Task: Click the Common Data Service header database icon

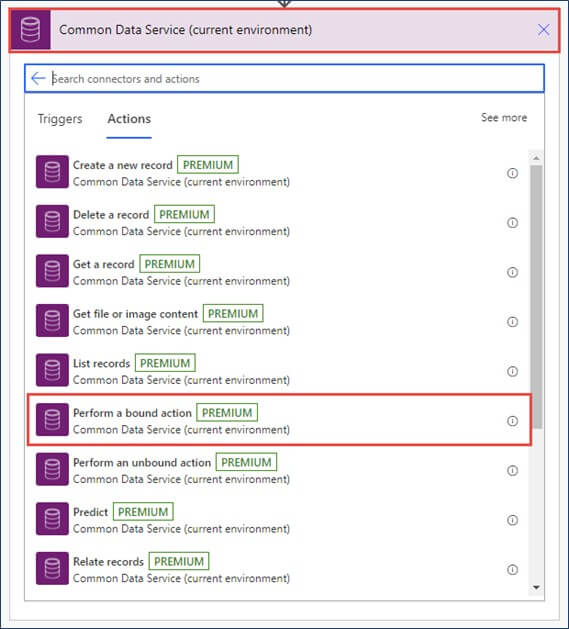Action: 30,30
